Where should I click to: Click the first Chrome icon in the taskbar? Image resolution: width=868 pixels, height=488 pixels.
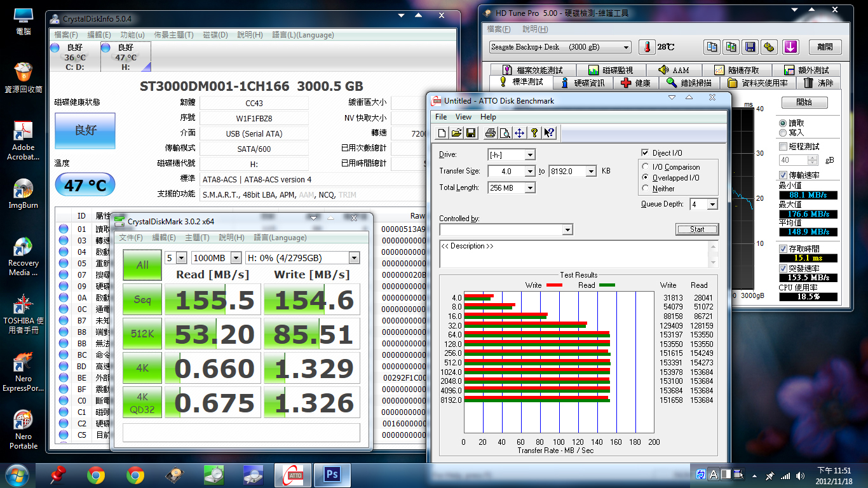coord(96,474)
